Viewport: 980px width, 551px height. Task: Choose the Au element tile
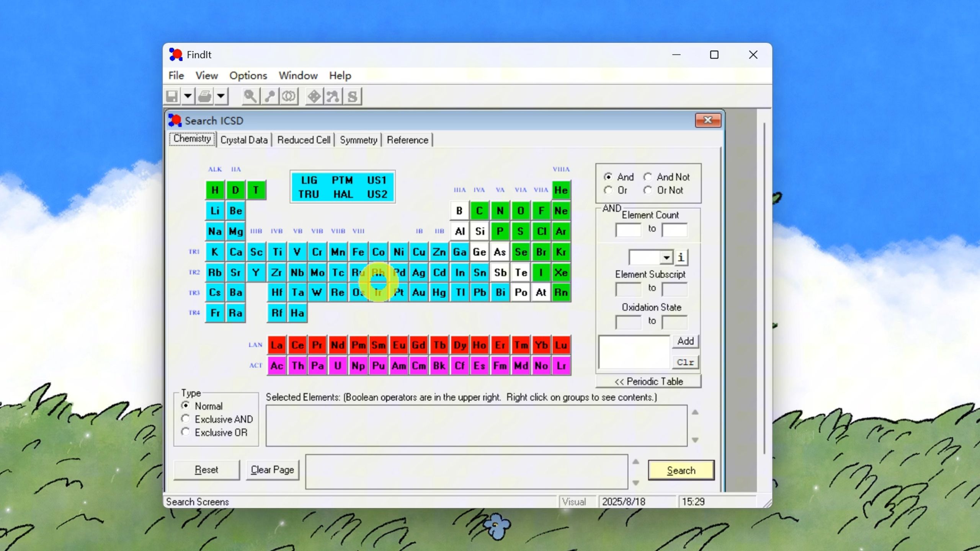(x=419, y=293)
